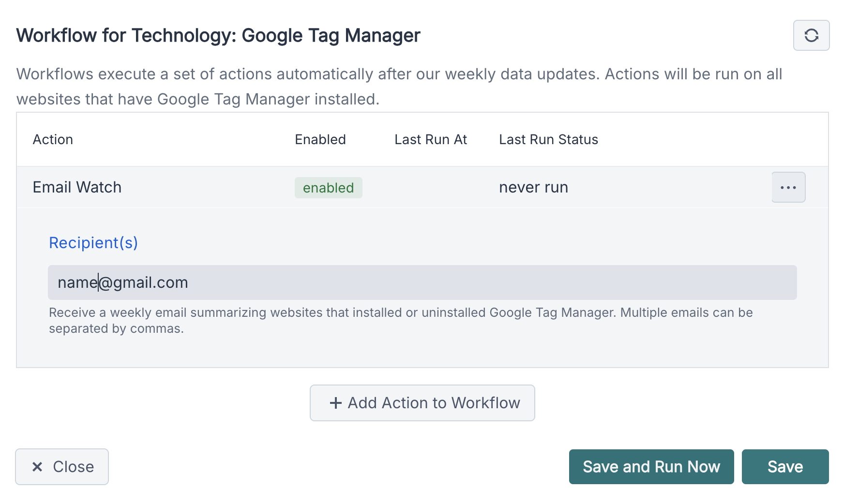The height and width of the screenshot is (504, 844).
Task: Click Save and Run Now button
Action: (651, 467)
